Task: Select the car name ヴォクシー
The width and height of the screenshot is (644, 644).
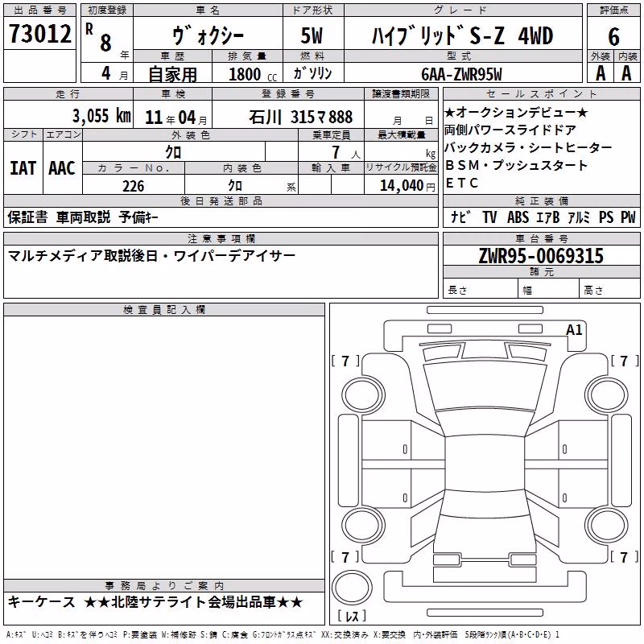Action: 208,36
